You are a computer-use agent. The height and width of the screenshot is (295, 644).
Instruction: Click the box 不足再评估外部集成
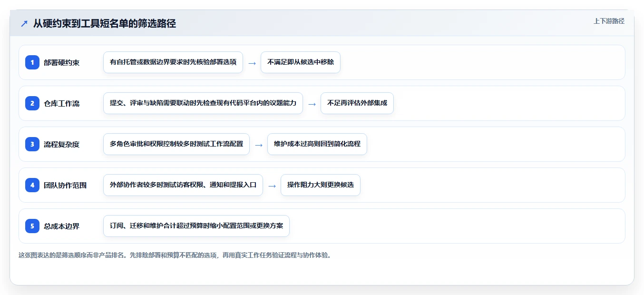click(x=357, y=103)
